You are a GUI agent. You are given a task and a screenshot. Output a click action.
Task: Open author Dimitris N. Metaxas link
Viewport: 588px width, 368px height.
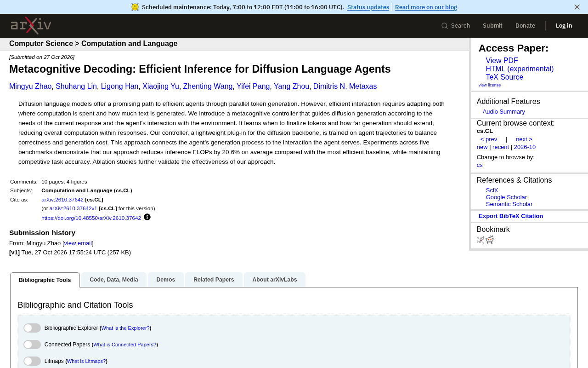tap(345, 86)
